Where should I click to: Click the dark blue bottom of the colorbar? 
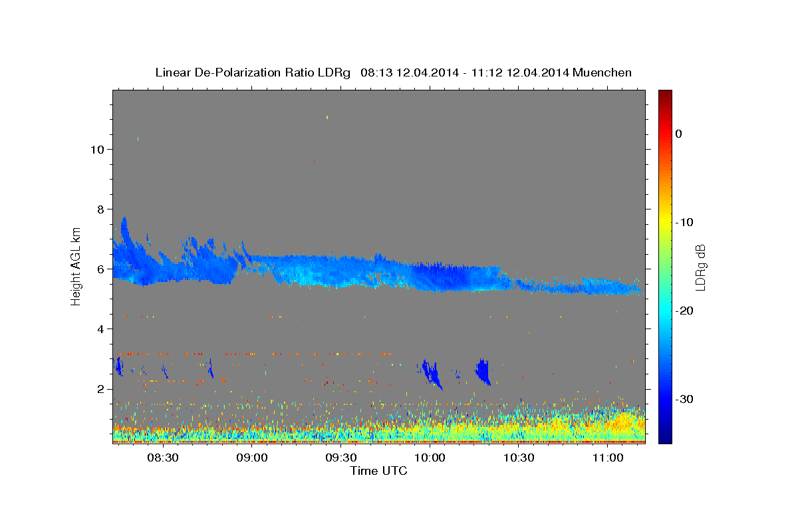pos(665,438)
